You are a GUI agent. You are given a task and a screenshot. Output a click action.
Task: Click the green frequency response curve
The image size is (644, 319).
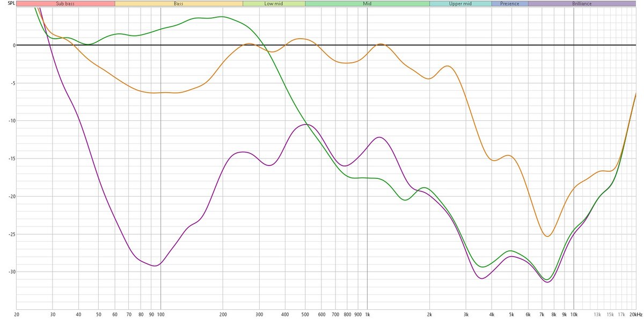(x=223, y=18)
